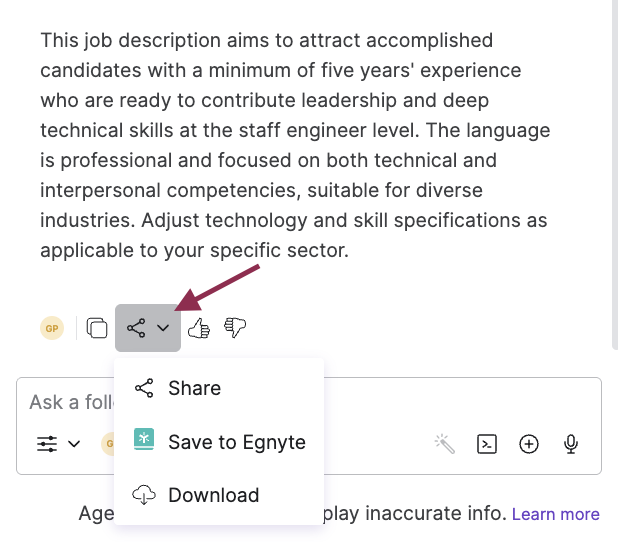Click the magic wand prompt enhancer icon
The image size is (618, 542).
445,443
